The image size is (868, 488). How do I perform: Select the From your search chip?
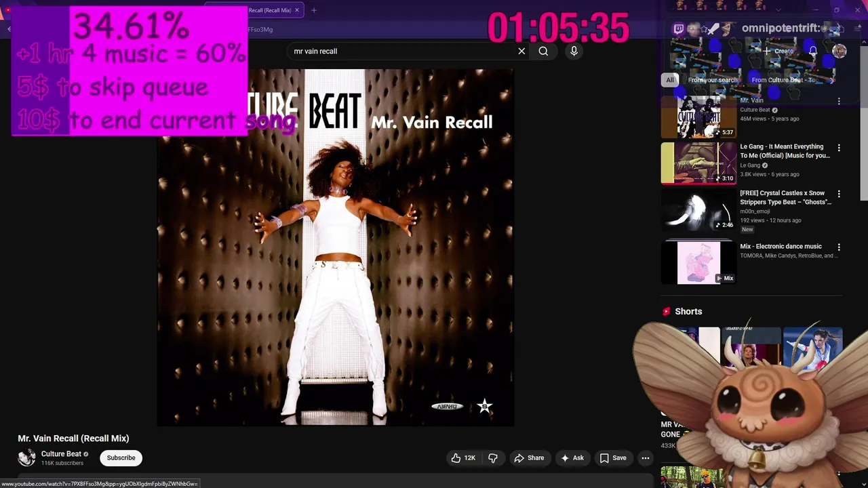pos(712,80)
